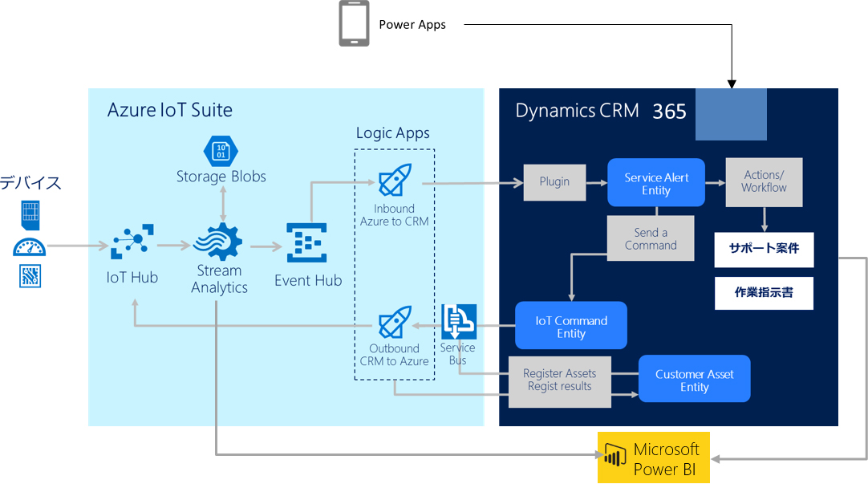Viewport: 868px width, 484px height.
Task: Click the 365 text
Action: click(x=669, y=112)
